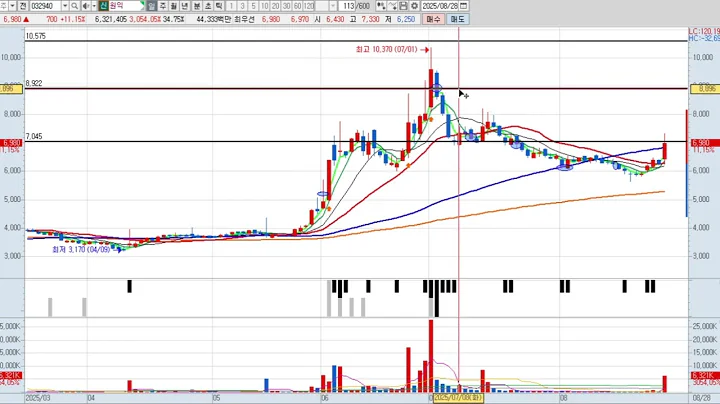720x404 pixels.
Task: Click the yellow 8,896 price tag on right axis
Action: (704, 89)
